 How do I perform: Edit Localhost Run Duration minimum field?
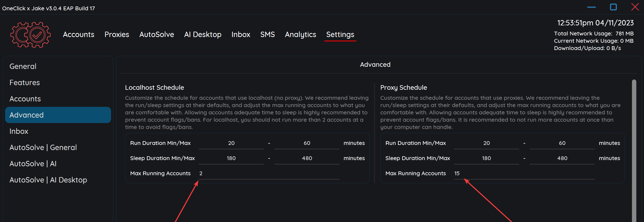pos(231,143)
